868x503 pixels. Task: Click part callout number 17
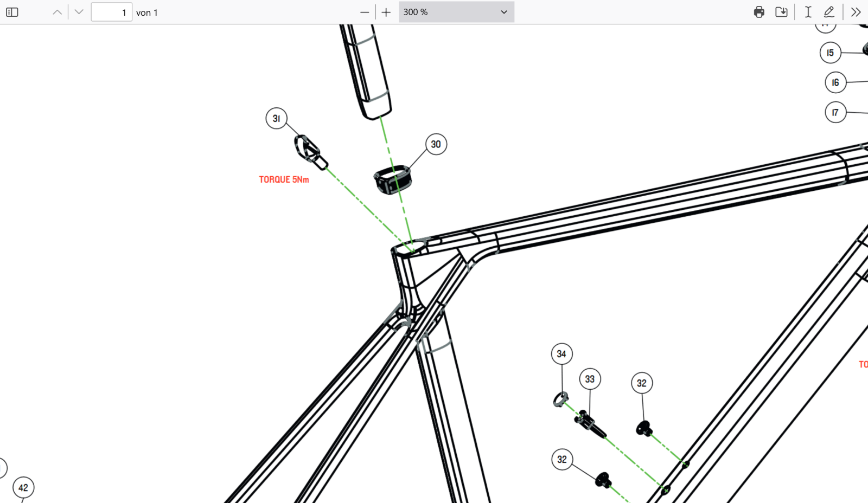coord(835,112)
